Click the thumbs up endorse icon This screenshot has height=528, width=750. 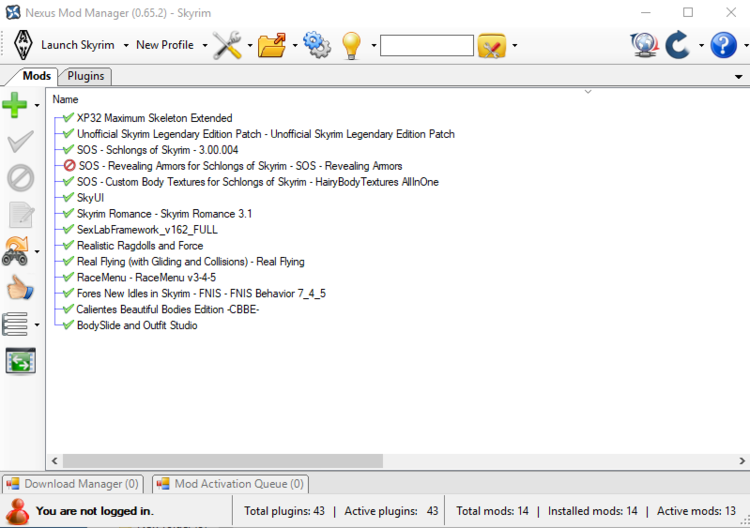coord(20,288)
